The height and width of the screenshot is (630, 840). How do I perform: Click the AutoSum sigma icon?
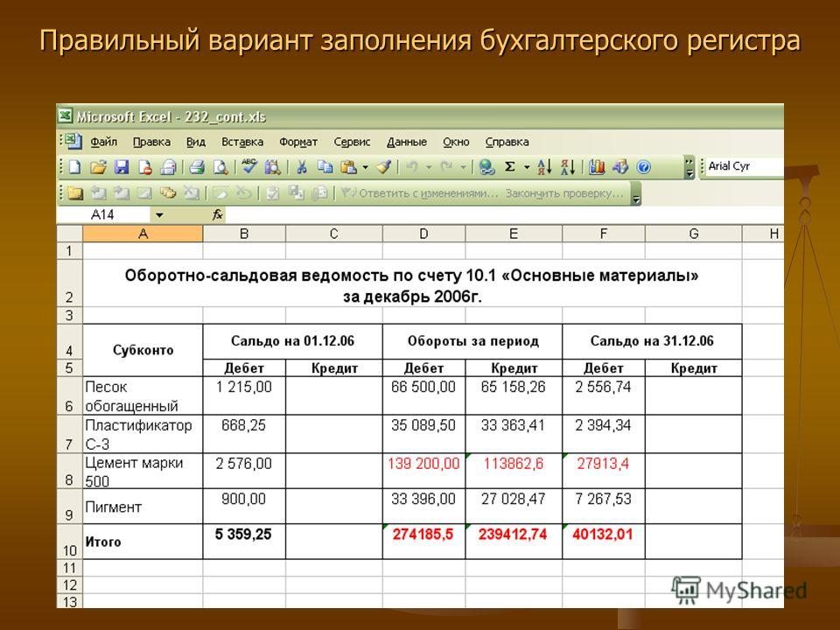click(x=510, y=166)
